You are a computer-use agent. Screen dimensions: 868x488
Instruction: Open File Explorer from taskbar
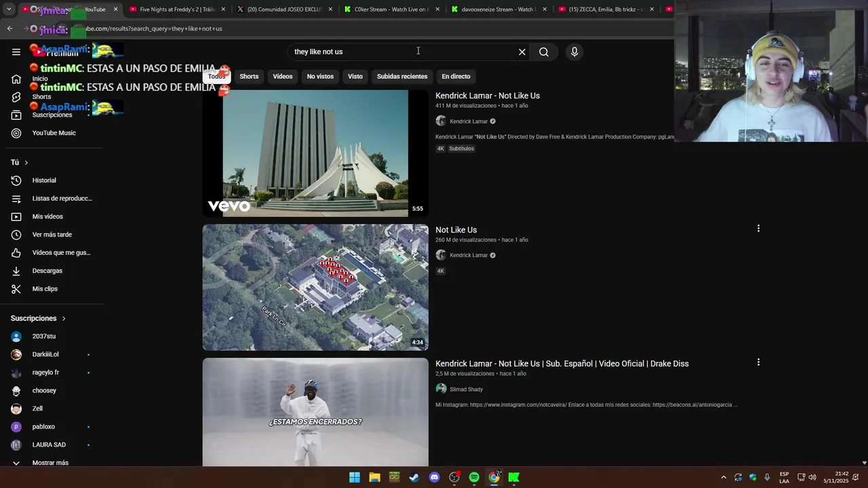(x=374, y=477)
